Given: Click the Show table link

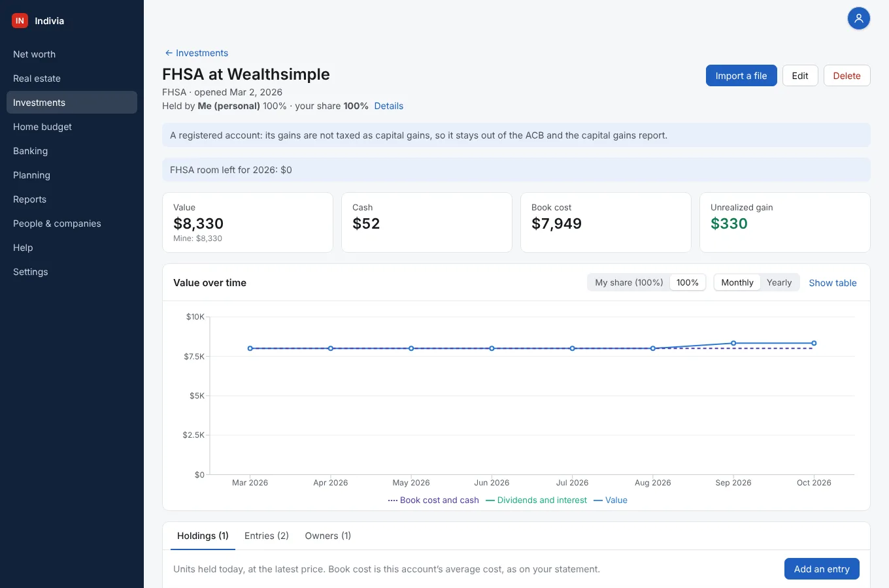Looking at the screenshot, I should point(833,283).
